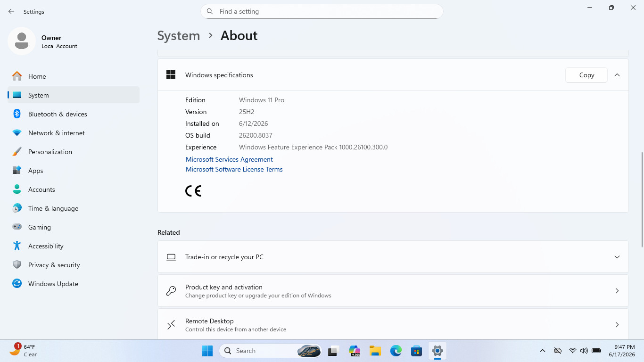Click the Owner Local Account name
The height and width of the screenshot is (362, 644).
[x=59, y=41]
